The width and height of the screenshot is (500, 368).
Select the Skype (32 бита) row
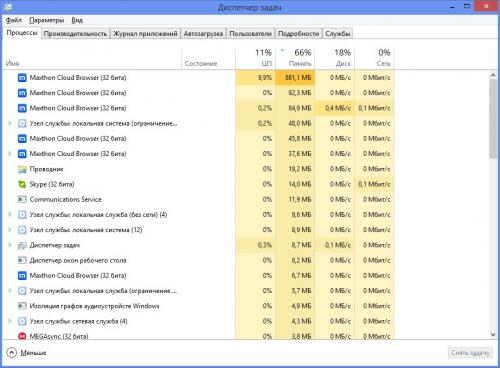(198, 184)
